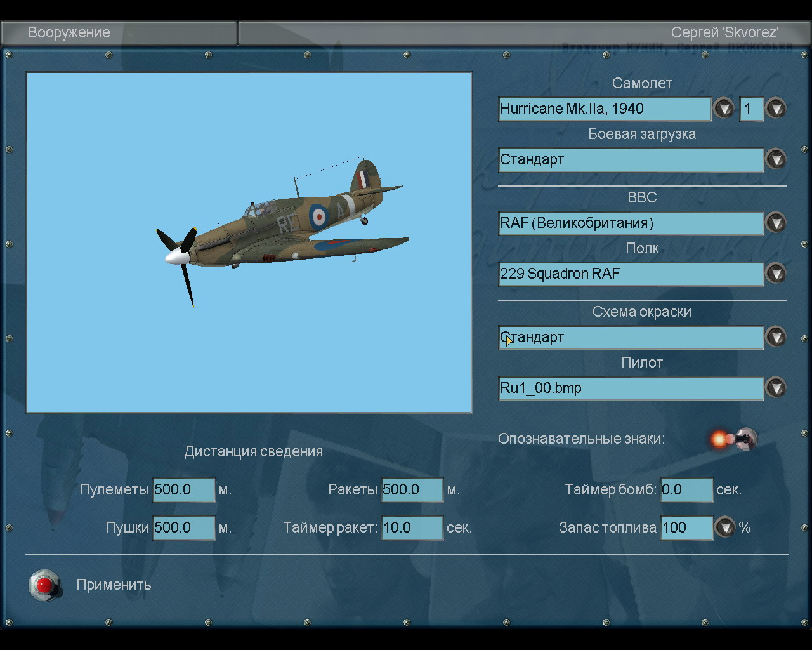
Task: Open the Схема окраски dropdown arrow
Action: (x=775, y=337)
